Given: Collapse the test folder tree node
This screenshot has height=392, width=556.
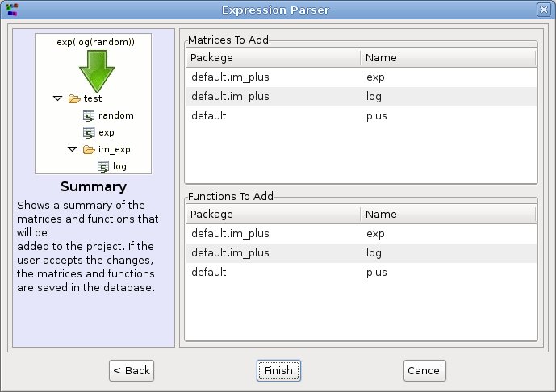Looking at the screenshot, I should 57,98.
